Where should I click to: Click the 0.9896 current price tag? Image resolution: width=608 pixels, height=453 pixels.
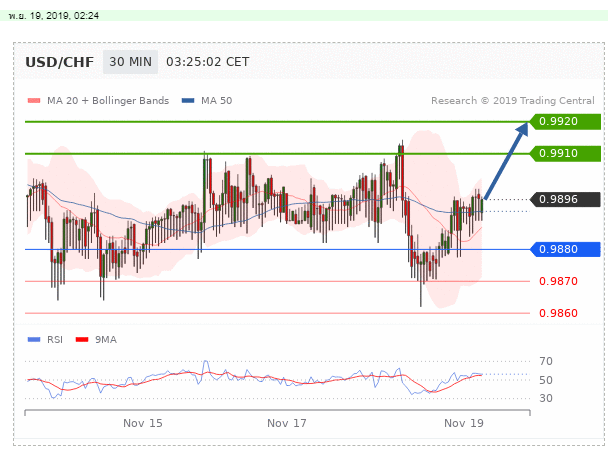(566, 199)
